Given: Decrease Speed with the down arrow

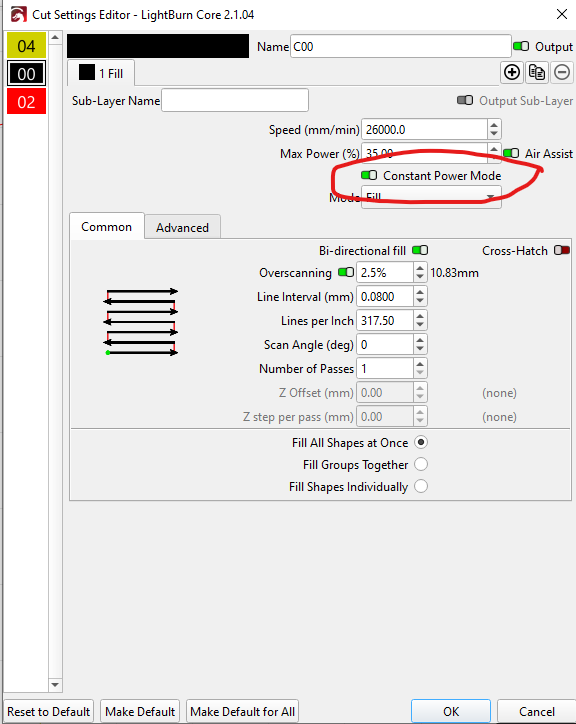Looking at the screenshot, I should [x=494, y=134].
